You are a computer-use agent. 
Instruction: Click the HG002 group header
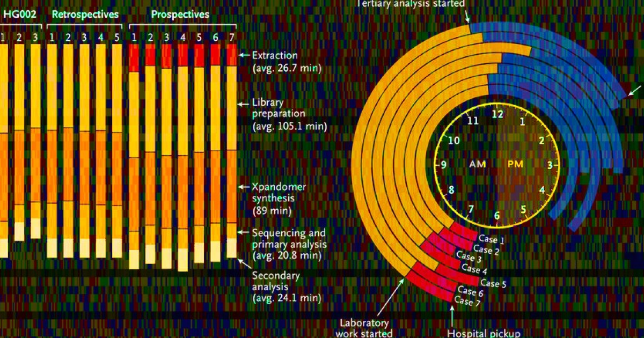[x=20, y=14]
